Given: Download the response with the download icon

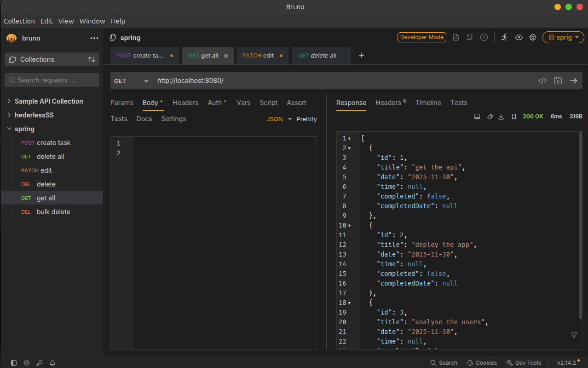Looking at the screenshot, I should click(x=502, y=117).
